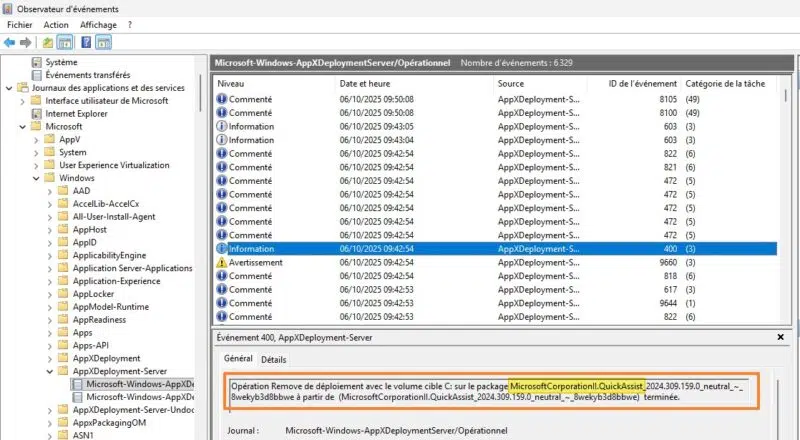
Task: Click the warning icon of Avertissement row
Action: (221, 262)
